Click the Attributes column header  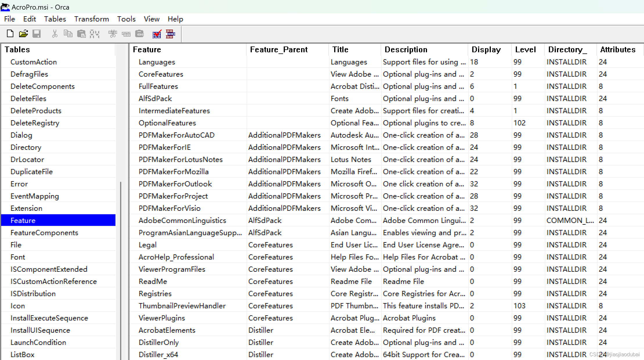618,50
